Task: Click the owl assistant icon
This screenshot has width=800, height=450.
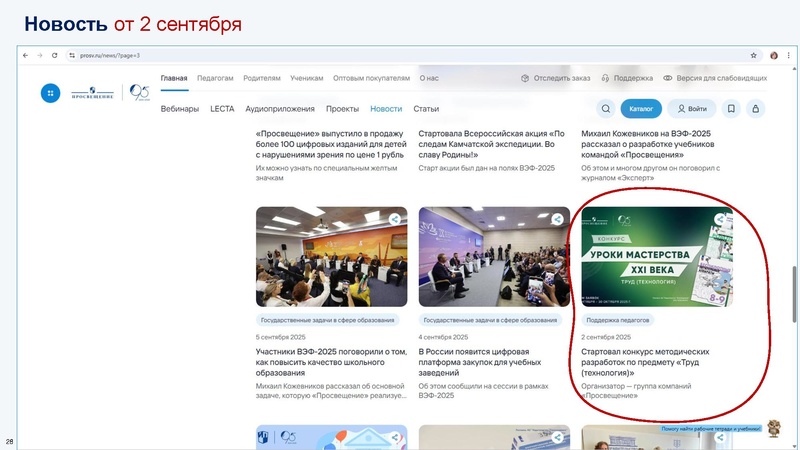Action: [x=774, y=429]
